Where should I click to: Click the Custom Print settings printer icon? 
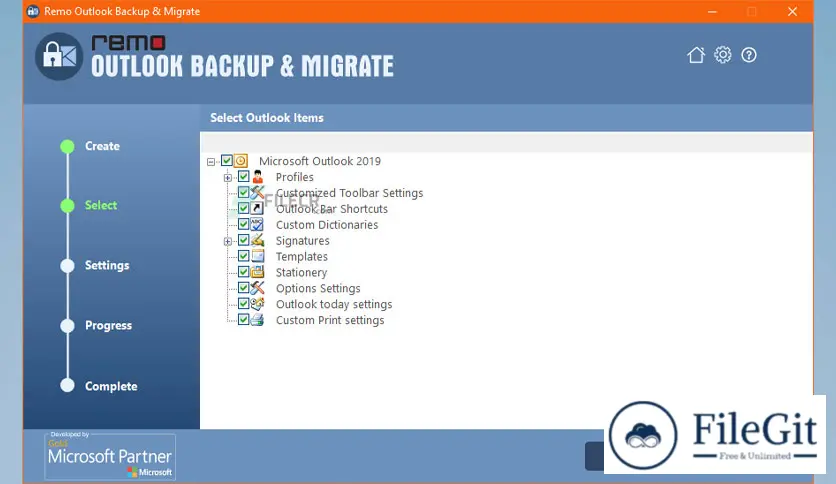point(258,320)
